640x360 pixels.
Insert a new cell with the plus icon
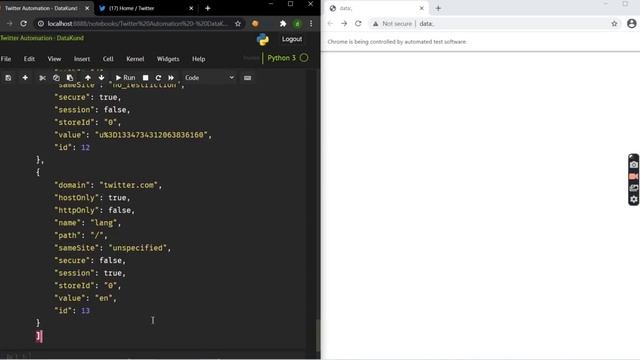(x=25, y=78)
